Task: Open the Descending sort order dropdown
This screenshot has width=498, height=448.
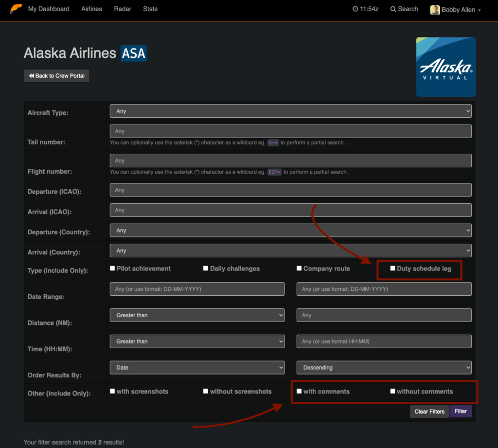Action: (x=384, y=368)
